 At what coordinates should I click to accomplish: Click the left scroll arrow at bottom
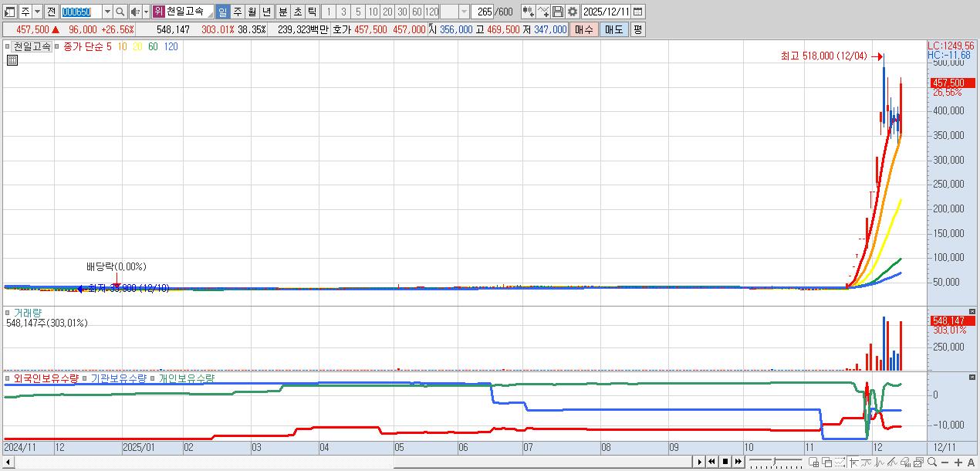(8, 462)
